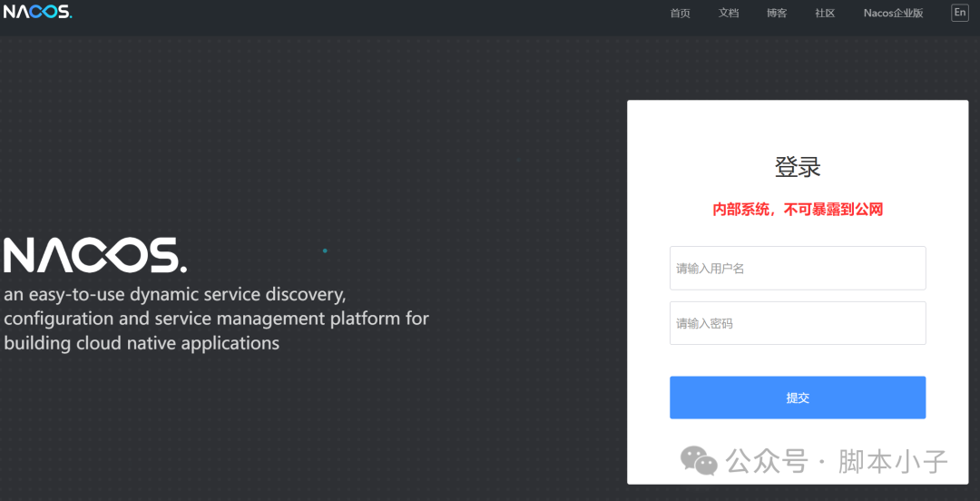
Task: Go to the 博客 page
Action: click(x=777, y=13)
